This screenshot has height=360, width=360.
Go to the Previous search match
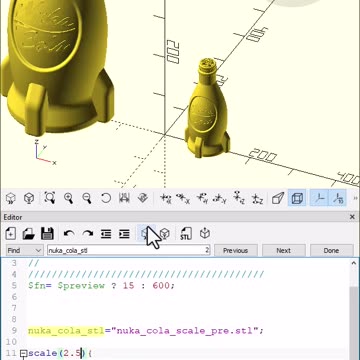click(x=235, y=250)
